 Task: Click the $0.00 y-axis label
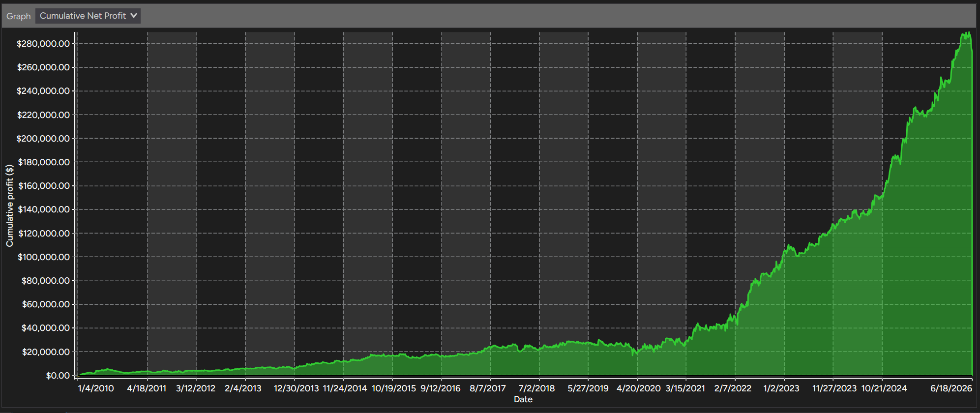tap(58, 376)
